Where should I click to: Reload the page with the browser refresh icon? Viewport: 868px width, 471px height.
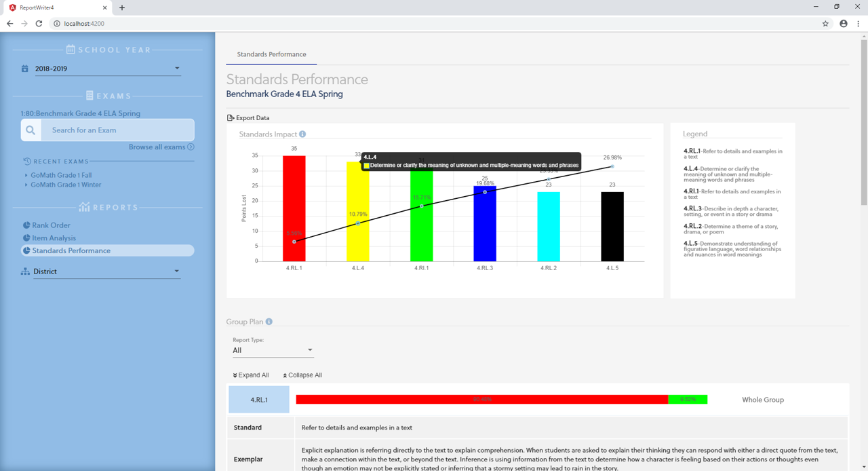click(x=39, y=24)
